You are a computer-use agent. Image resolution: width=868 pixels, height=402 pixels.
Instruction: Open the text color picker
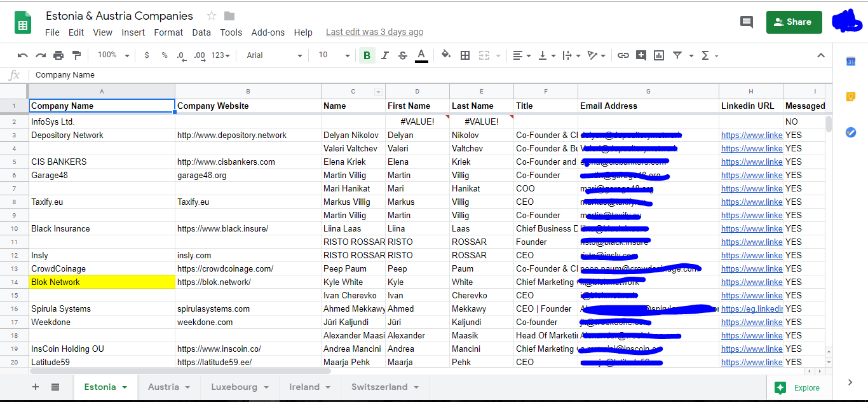coord(421,55)
